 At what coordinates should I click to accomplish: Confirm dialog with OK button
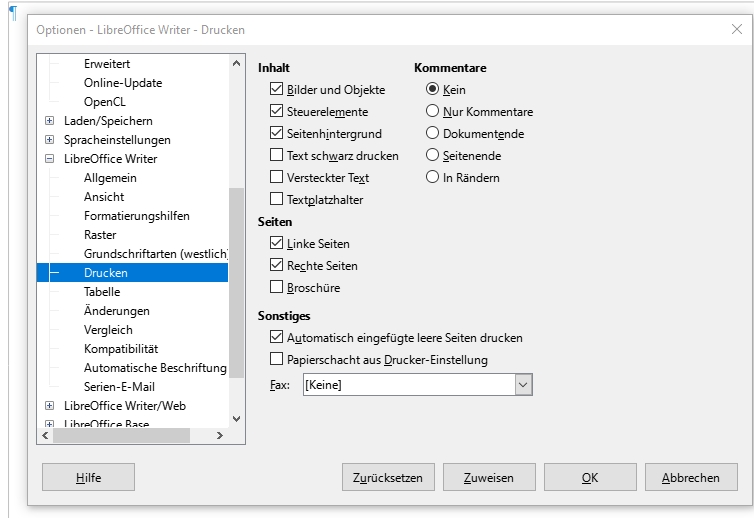point(590,477)
